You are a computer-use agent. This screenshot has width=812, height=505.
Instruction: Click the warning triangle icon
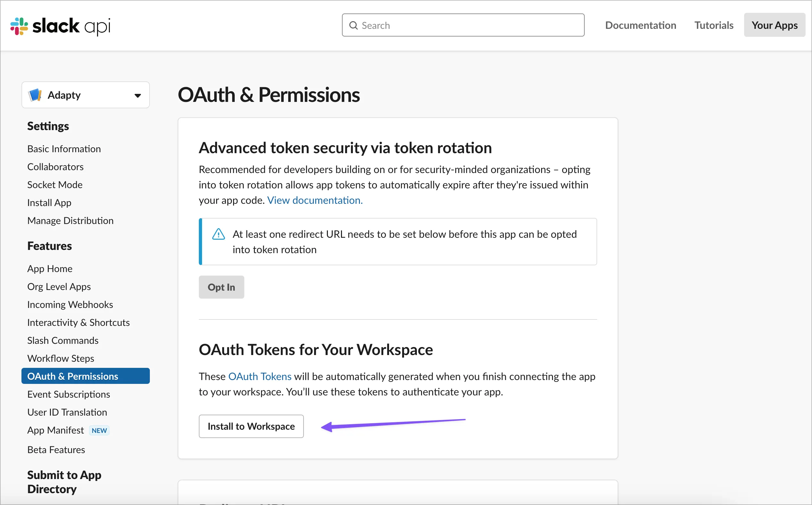[219, 234]
